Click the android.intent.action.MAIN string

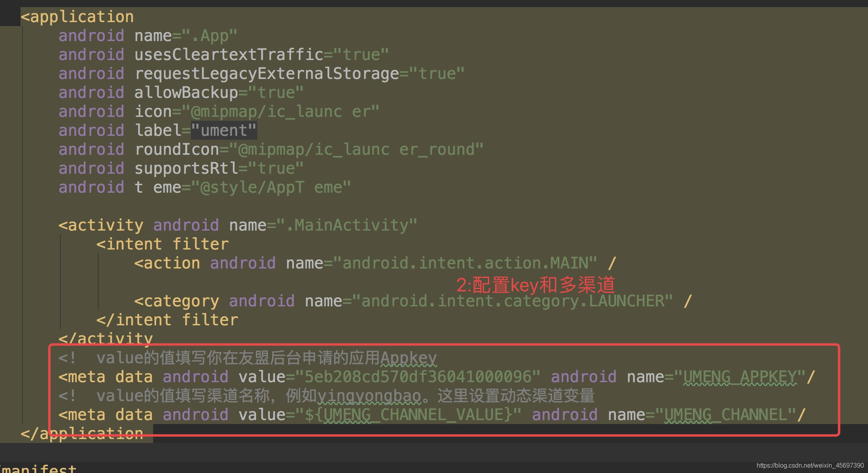point(465,263)
